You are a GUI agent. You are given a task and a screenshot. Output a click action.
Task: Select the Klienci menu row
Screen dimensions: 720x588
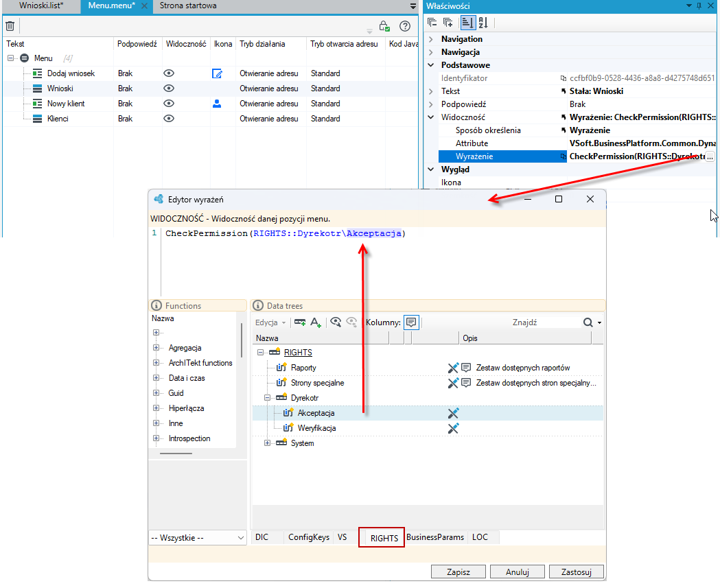pos(210,119)
